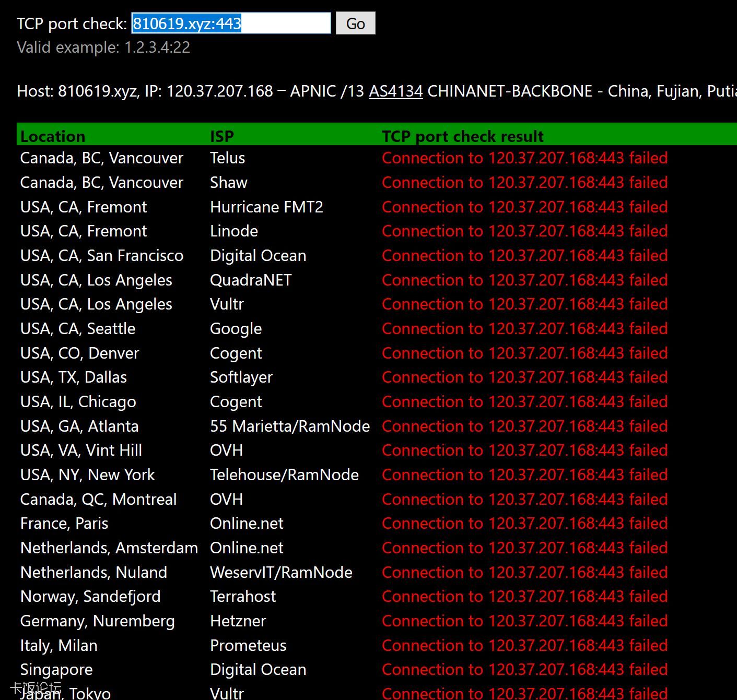Click the Location column header
Viewport: 737px width, 700px height.
(x=53, y=136)
